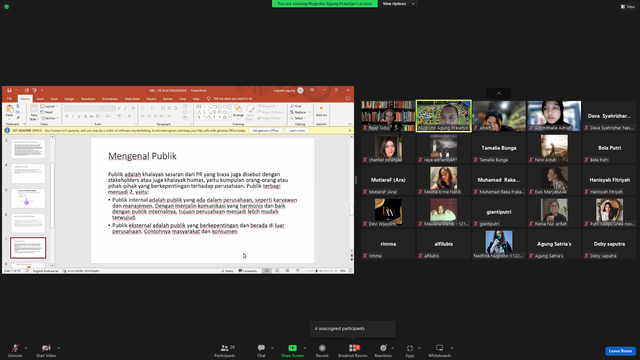The width and height of the screenshot is (640, 360).
Task: Open the Review ribbon tab
Action: click(x=168, y=99)
